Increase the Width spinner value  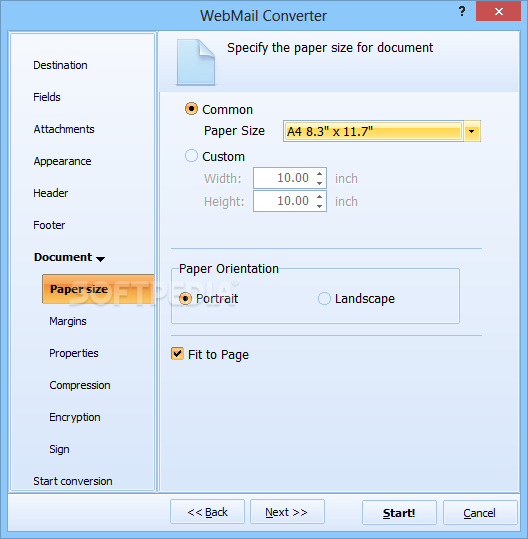320,174
